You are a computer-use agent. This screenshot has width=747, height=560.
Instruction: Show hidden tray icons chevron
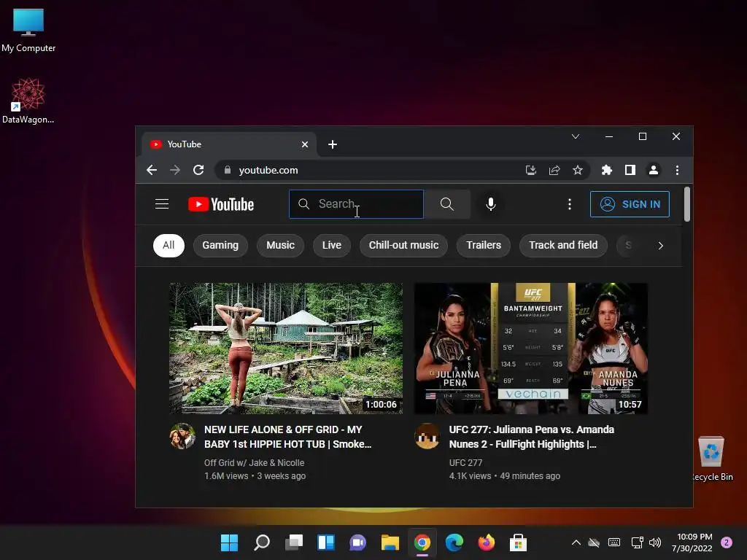point(576,542)
